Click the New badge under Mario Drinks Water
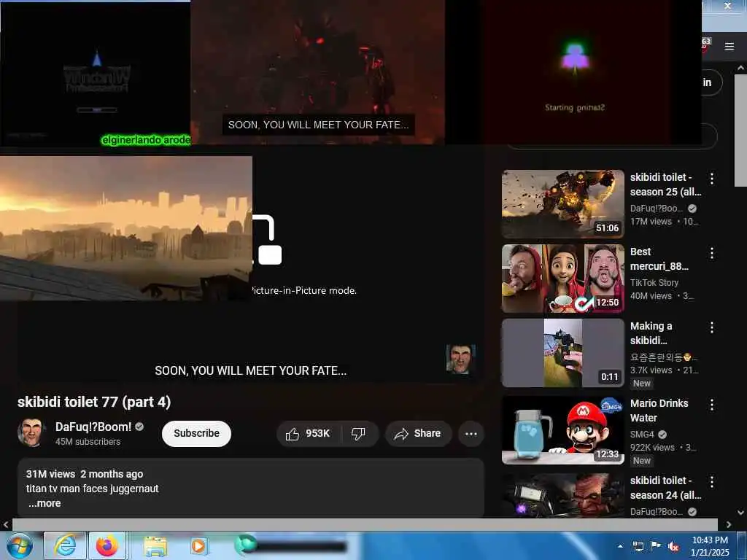The width and height of the screenshot is (747, 560). [x=642, y=461]
